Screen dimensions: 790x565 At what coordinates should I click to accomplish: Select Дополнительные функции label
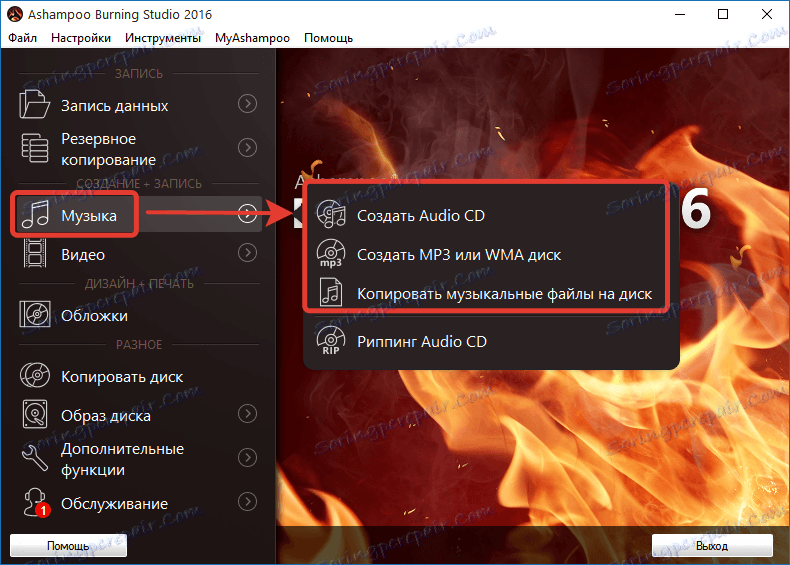coord(122,459)
